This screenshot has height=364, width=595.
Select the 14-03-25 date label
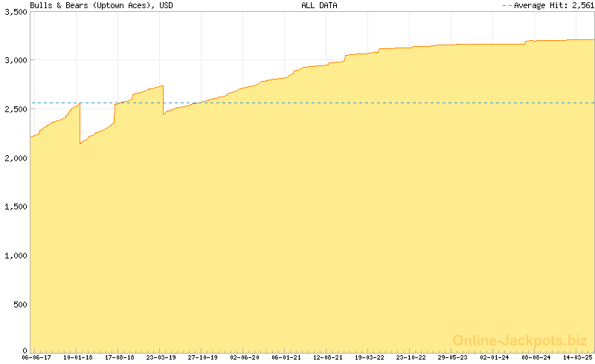click(x=577, y=357)
